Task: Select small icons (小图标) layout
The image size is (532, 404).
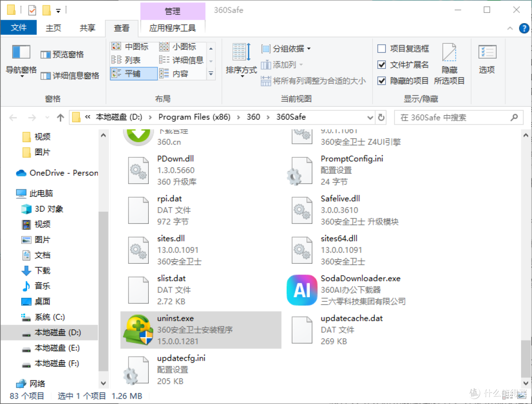Action: click(178, 46)
